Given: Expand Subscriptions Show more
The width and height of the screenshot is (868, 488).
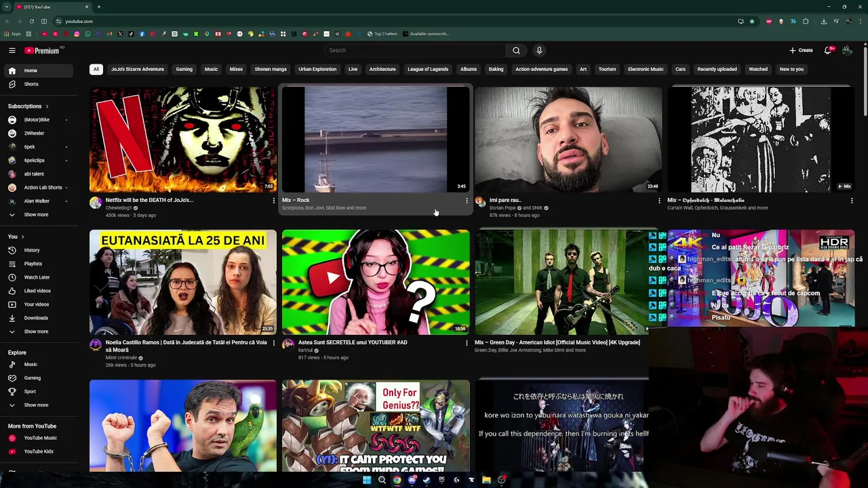Looking at the screenshot, I should click(x=38, y=214).
